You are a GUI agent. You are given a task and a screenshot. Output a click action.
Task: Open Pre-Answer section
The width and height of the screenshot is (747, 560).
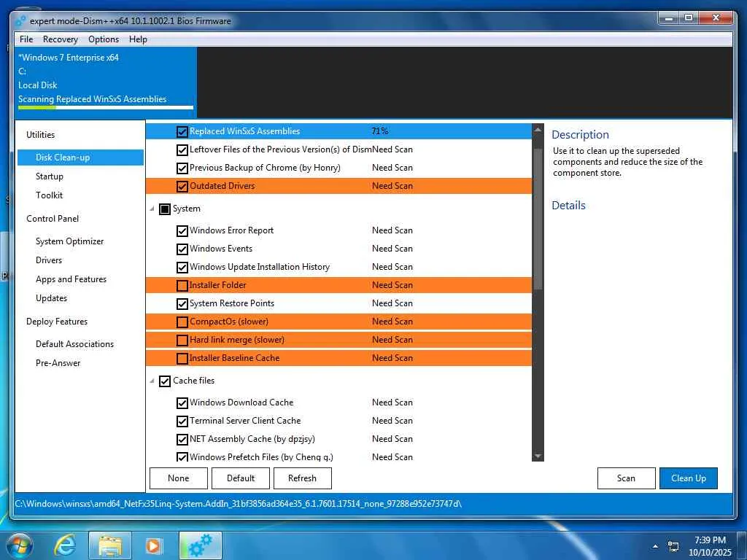58,363
